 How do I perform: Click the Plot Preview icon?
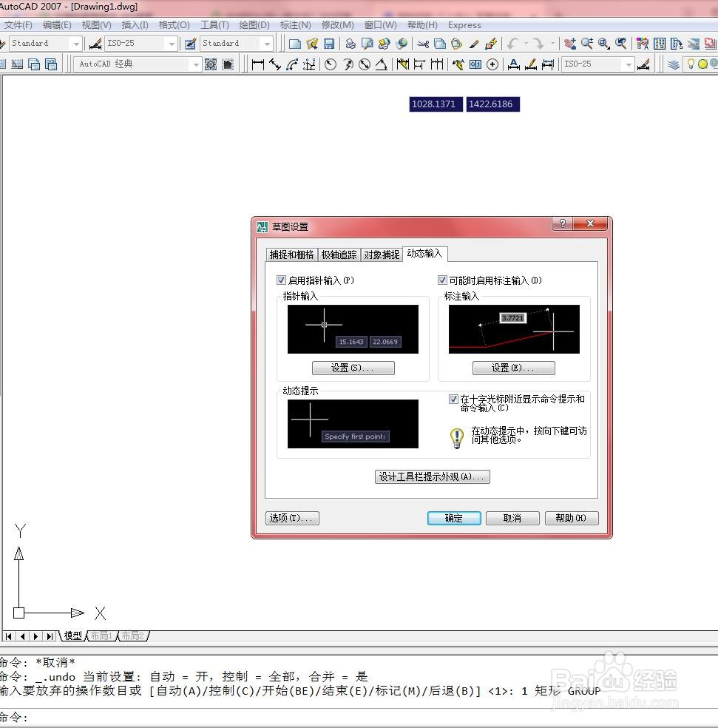point(367,44)
